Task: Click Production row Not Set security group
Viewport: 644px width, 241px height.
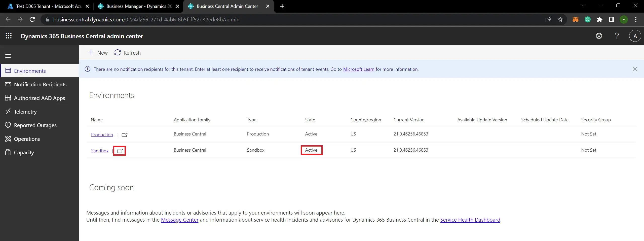Action: [589, 134]
